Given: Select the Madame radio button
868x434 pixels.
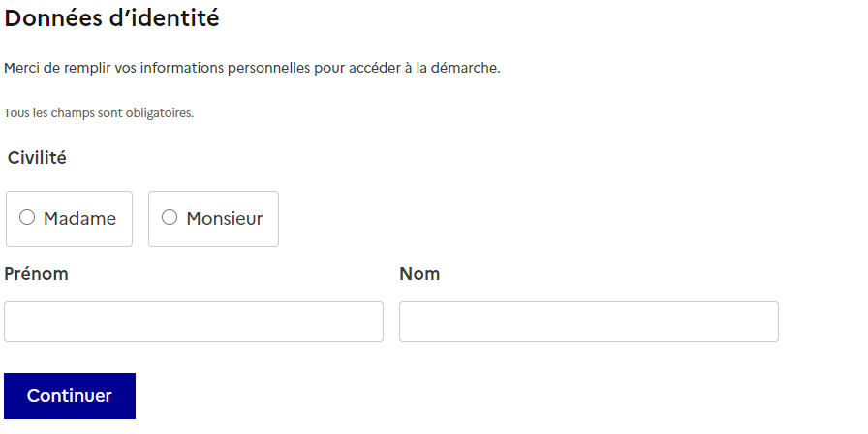Looking at the screenshot, I should click(27, 218).
